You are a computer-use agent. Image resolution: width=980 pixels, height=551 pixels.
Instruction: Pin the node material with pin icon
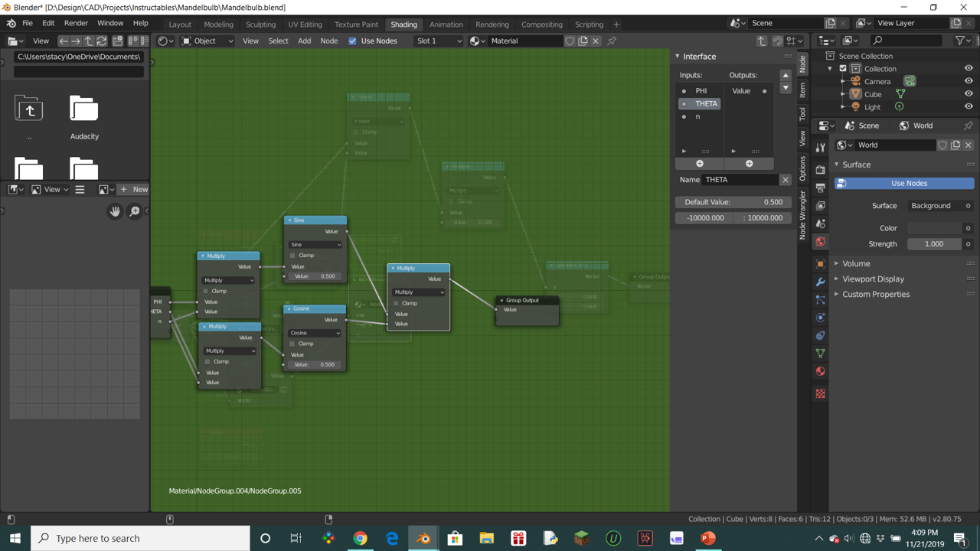(x=612, y=41)
